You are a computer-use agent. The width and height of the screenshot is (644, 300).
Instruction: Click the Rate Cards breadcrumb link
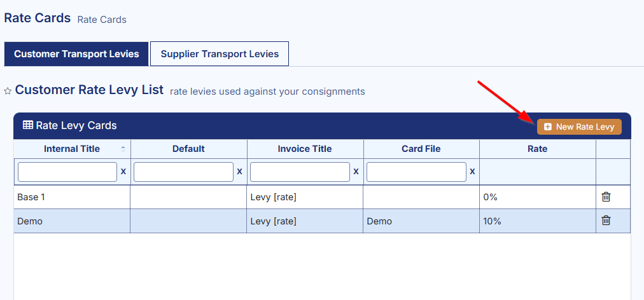point(102,19)
